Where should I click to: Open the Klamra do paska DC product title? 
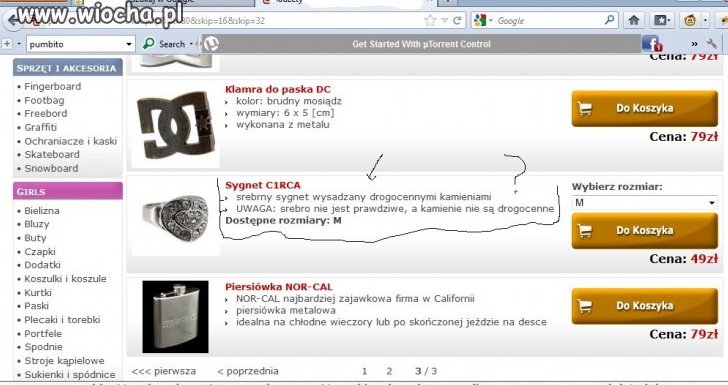278,89
